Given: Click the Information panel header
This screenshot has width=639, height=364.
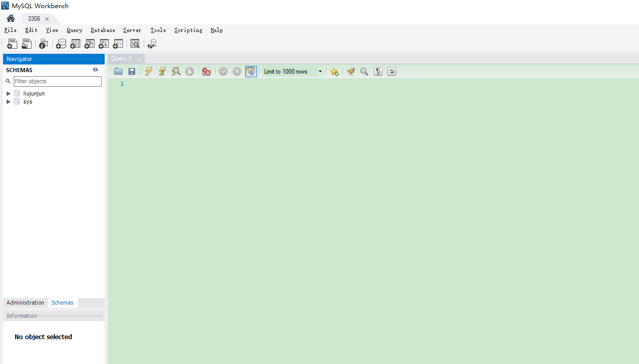Looking at the screenshot, I should [54, 316].
